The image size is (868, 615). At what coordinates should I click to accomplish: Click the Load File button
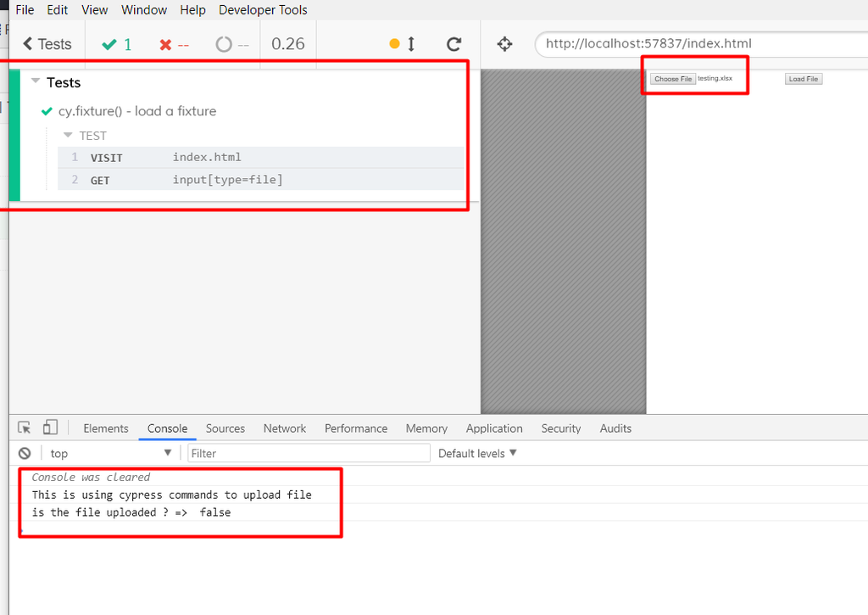point(804,79)
